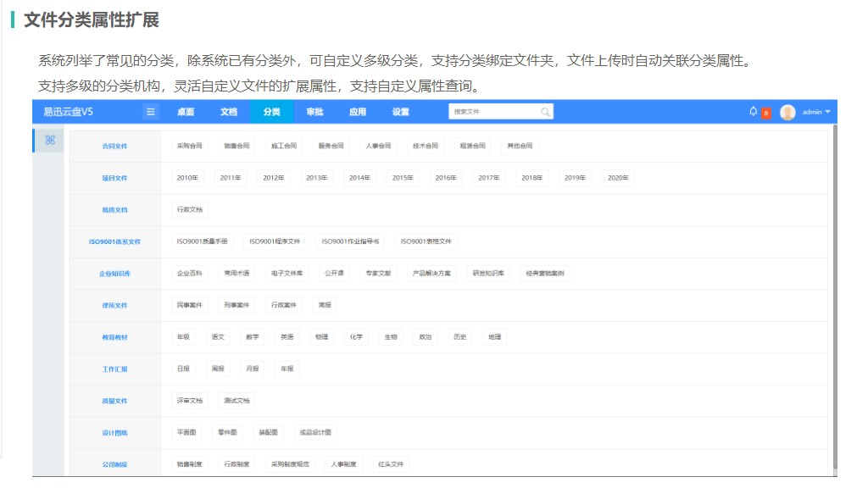Select the 日报 tag

click(183, 369)
